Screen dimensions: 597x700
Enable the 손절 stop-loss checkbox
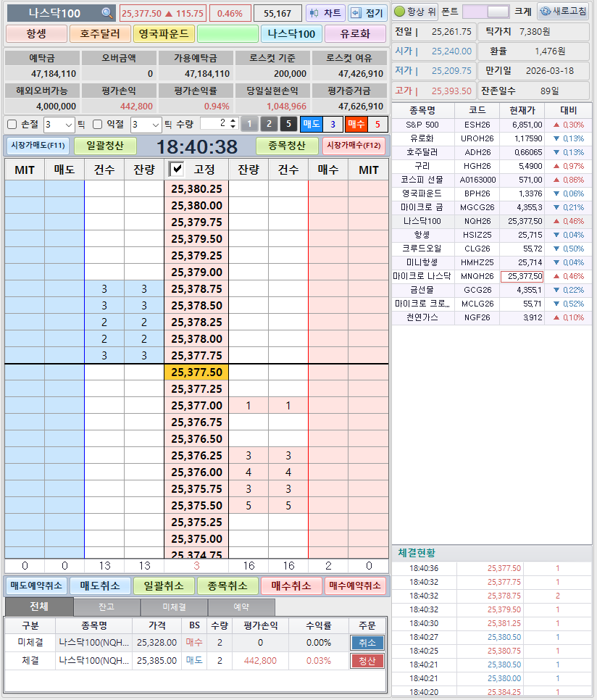click(12, 124)
